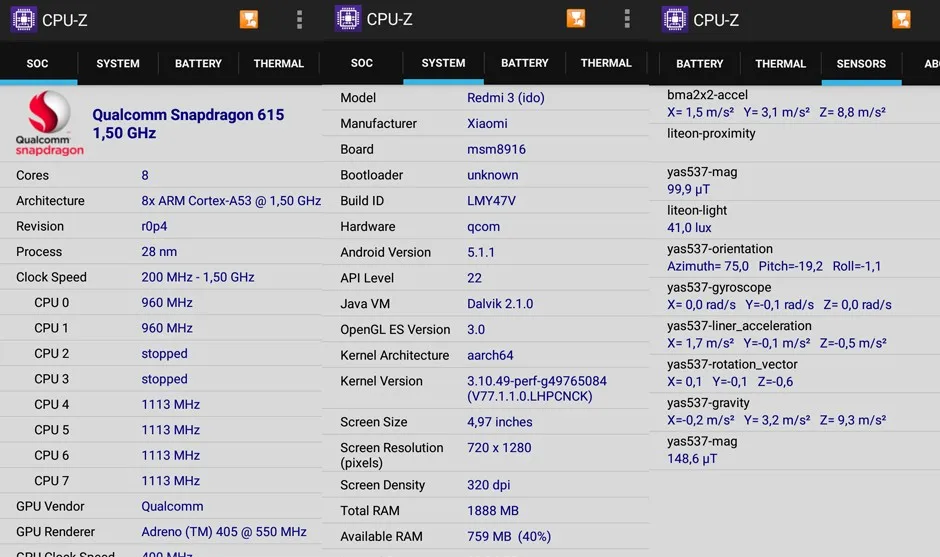Screen dimensions: 940x557
Task: Click Hardware value 'qcom'
Action: (483, 227)
